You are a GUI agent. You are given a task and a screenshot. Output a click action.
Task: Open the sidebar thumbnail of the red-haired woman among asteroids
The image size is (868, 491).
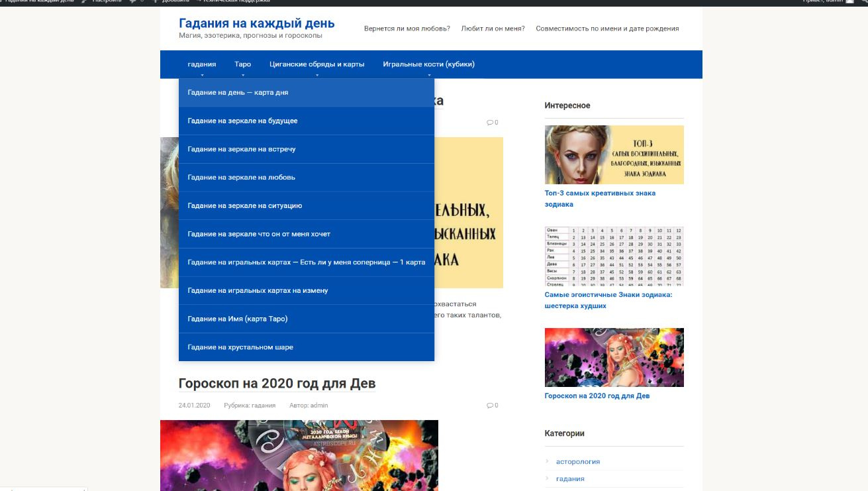[614, 357]
